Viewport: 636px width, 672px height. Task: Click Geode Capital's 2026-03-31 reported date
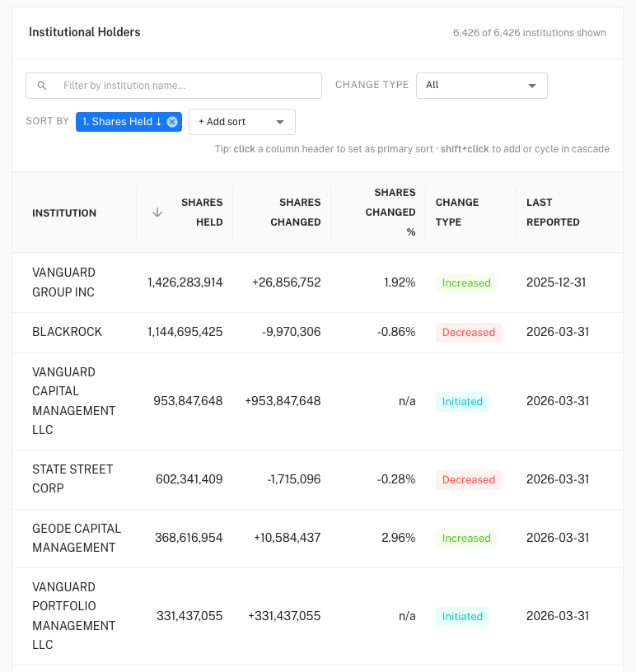[558, 538]
